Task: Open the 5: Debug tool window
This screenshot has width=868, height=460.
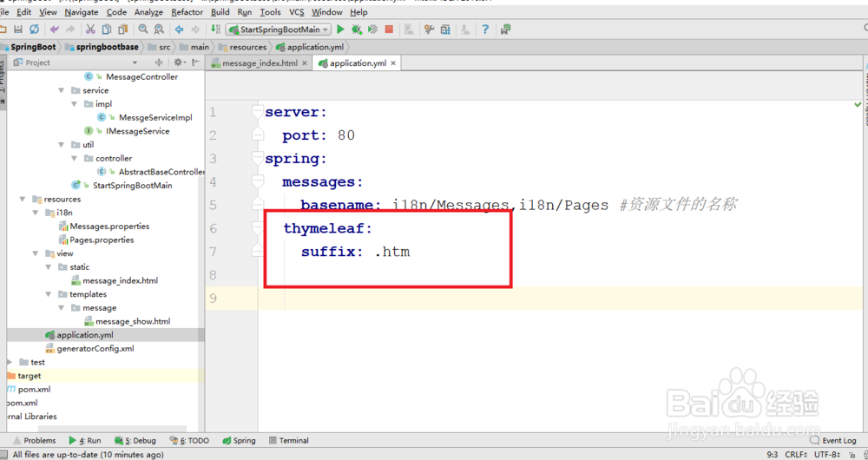Action: click(135, 441)
